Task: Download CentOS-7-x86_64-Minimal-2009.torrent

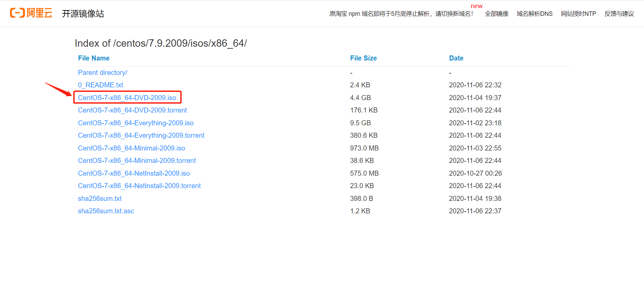Action: (x=137, y=161)
